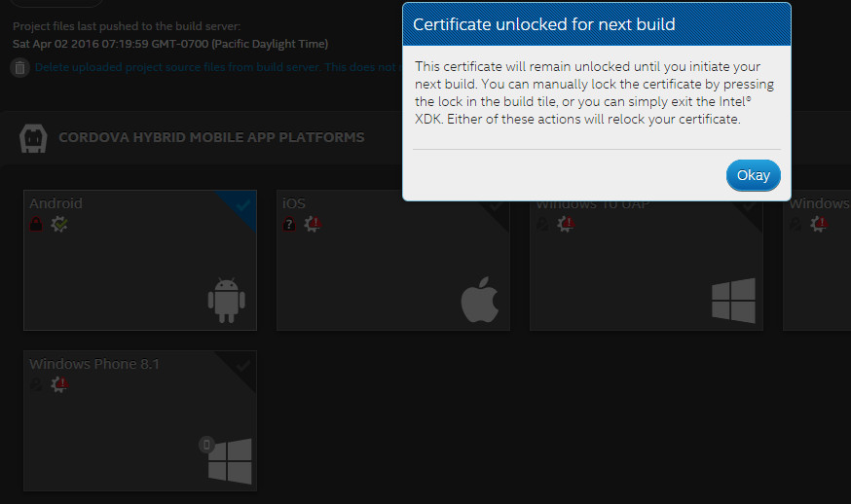Toggle Windows Phone 8.1 tile checkmark corner
This screenshot has width=851, height=504.
point(242,366)
